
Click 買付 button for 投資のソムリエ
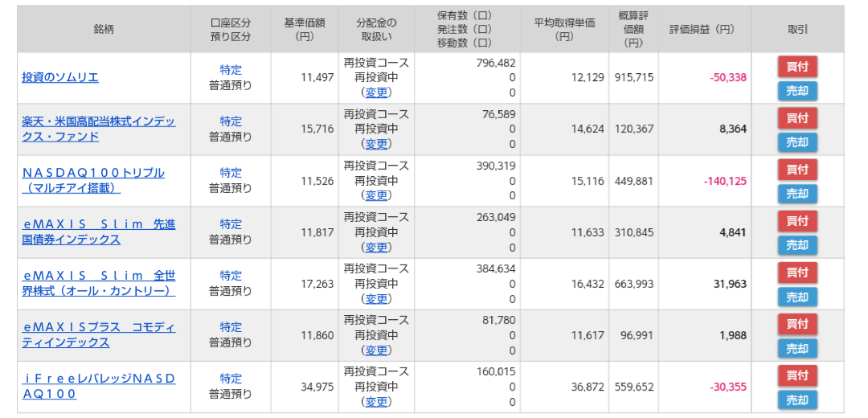coord(797,67)
